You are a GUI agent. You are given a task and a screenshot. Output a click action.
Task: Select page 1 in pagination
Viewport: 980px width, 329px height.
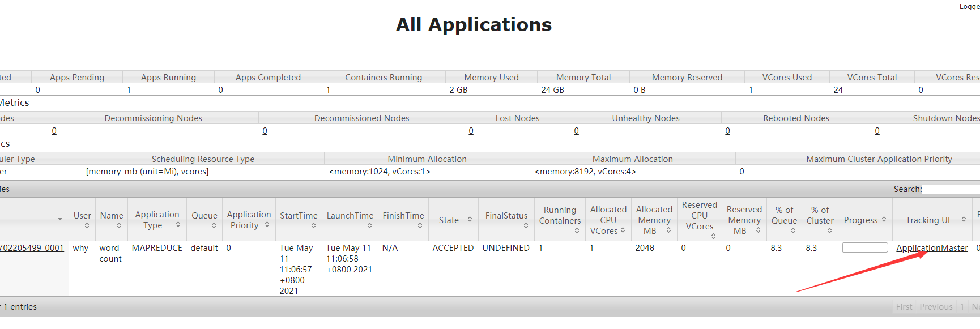(962, 307)
